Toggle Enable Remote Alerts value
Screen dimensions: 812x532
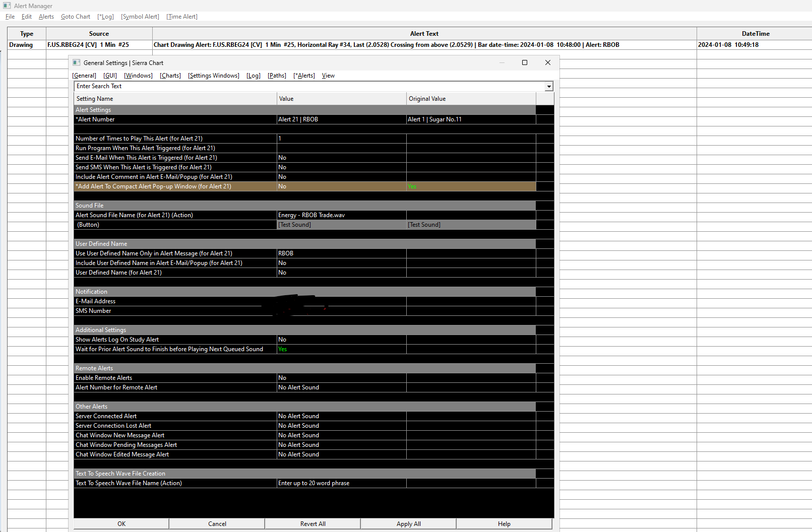pos(341,378)
